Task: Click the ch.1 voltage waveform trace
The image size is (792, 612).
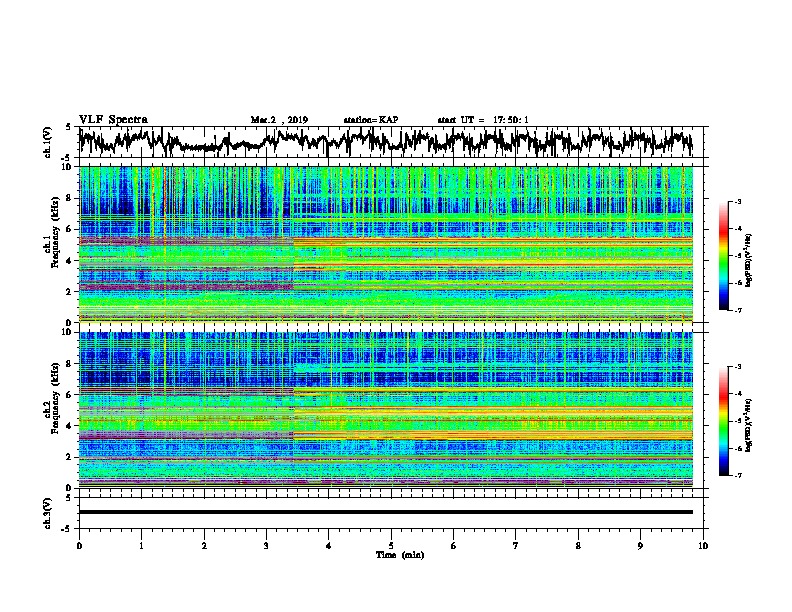Action: click(x=386, y=142)
